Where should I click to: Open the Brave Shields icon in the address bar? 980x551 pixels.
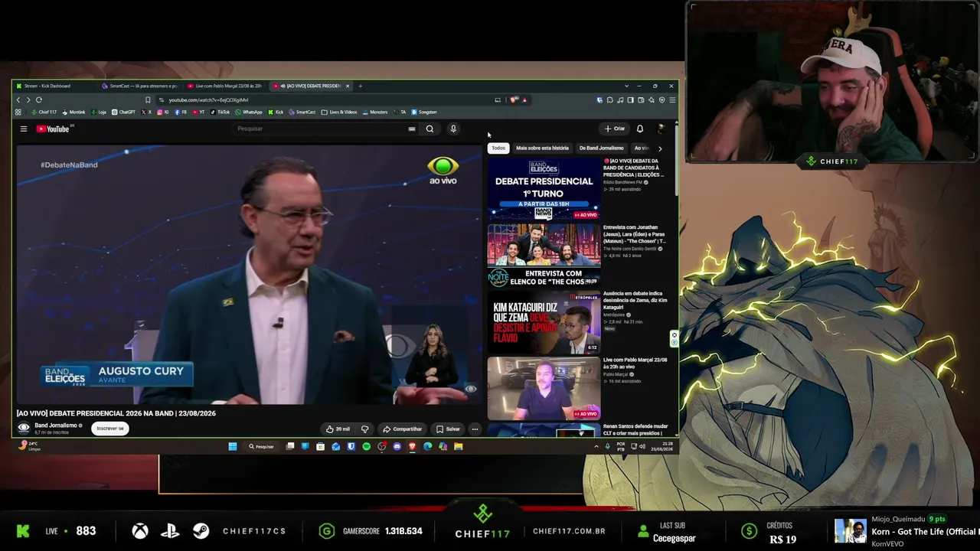(514, 100)
